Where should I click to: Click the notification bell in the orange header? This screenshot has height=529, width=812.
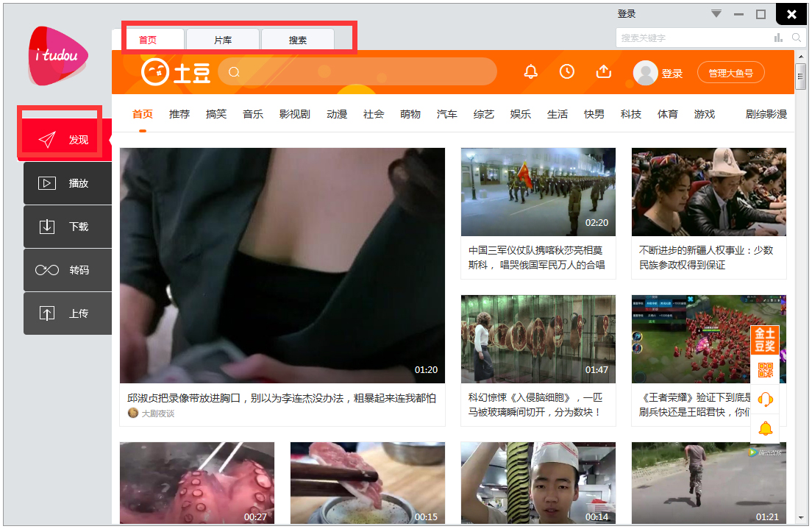click(530, 71)
